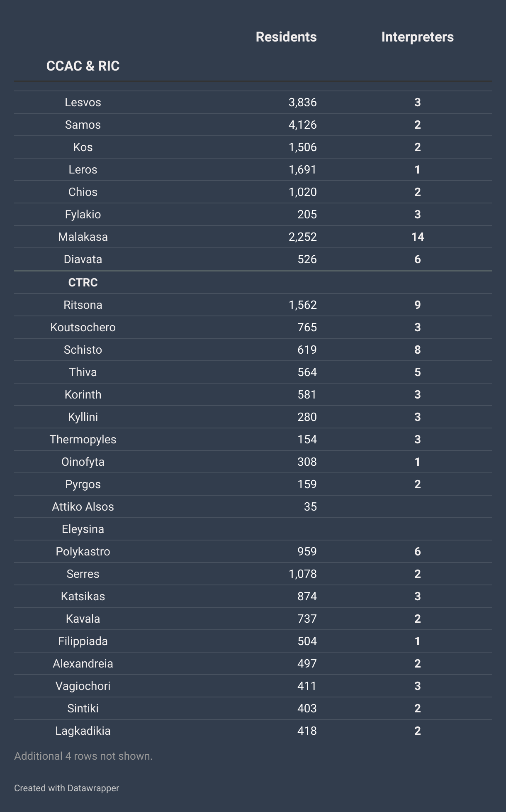The image size is (506, 812).
Task: Click the Interpreters column header
Action: point(417,37)
